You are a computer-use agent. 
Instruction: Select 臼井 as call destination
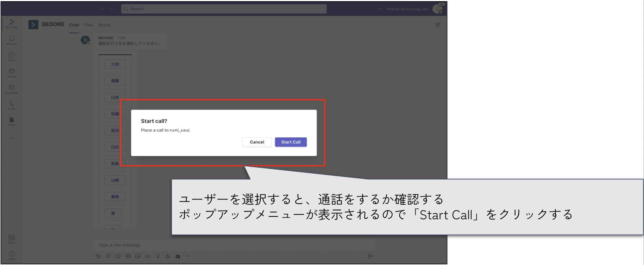[115, 147]
